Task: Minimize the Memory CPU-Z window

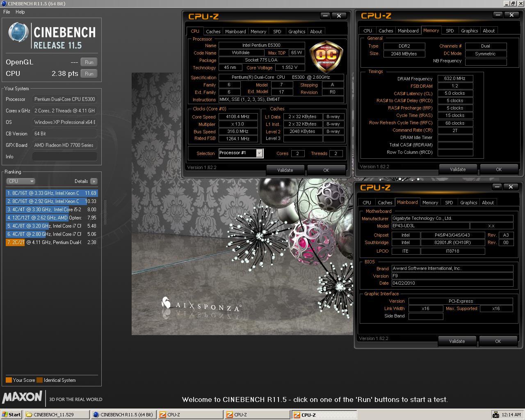Action: tap(498, 15)
